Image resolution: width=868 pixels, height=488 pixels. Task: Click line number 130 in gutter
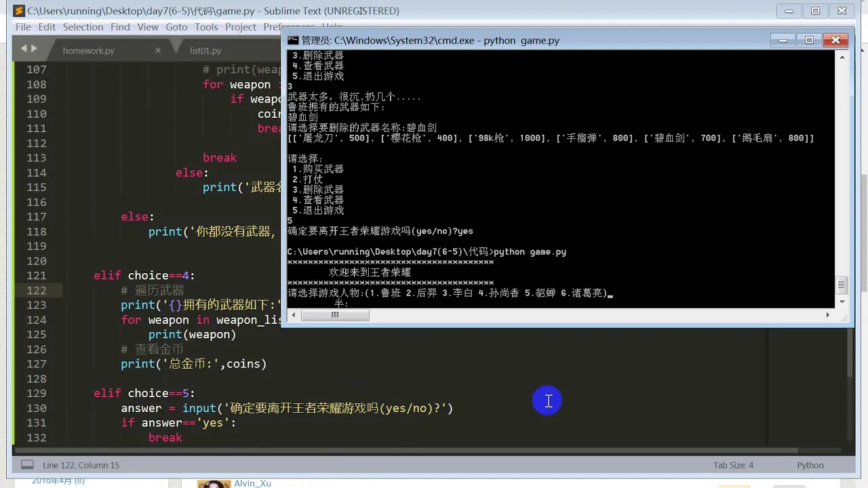pyautogui.click(x=37, y=408)
